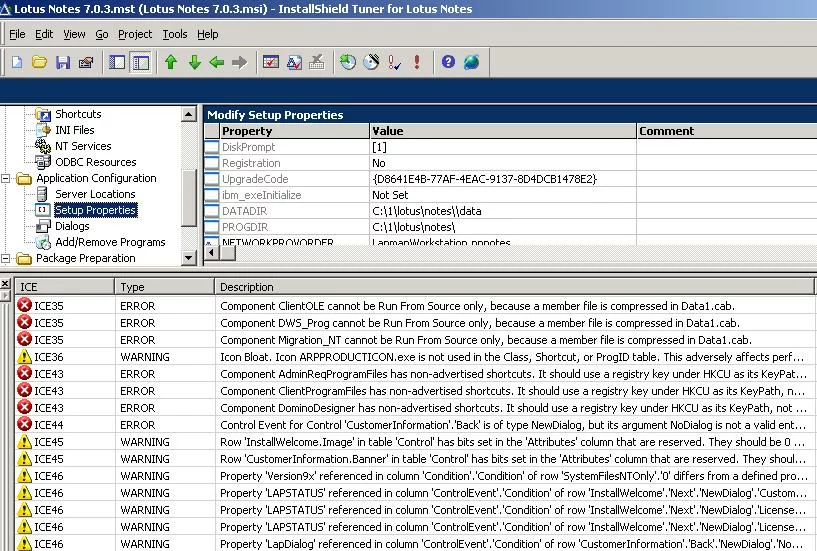Image resolution: width=817 pixels, height=551 pixels.
Task: Click the Open folder toolbar icon
Action: point(39,62)
